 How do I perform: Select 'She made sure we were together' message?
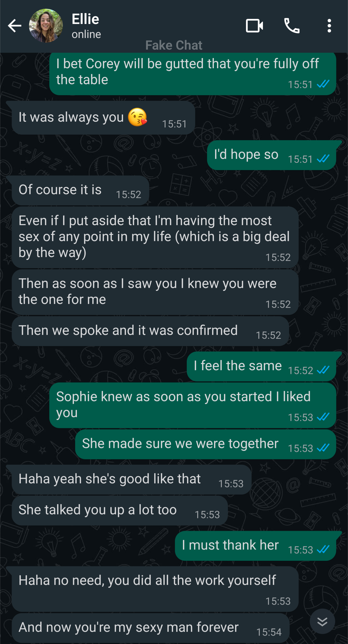click(x=206, y=444)
